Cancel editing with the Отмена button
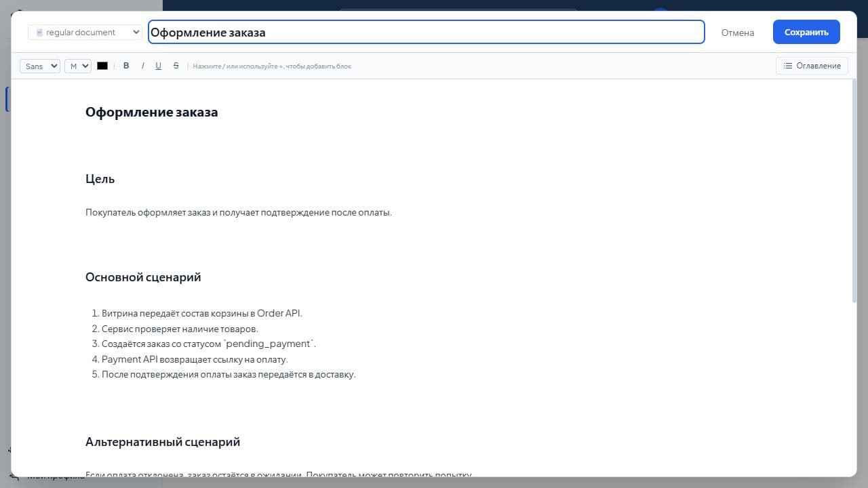The height and width of the screenshot is (488, 868). click(x=738, y=33)
